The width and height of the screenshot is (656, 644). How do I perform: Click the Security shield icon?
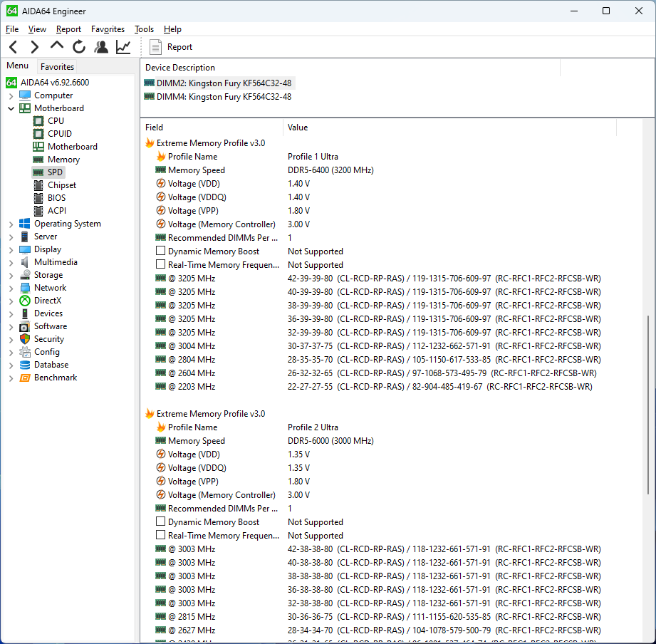(x=25, y=339)
